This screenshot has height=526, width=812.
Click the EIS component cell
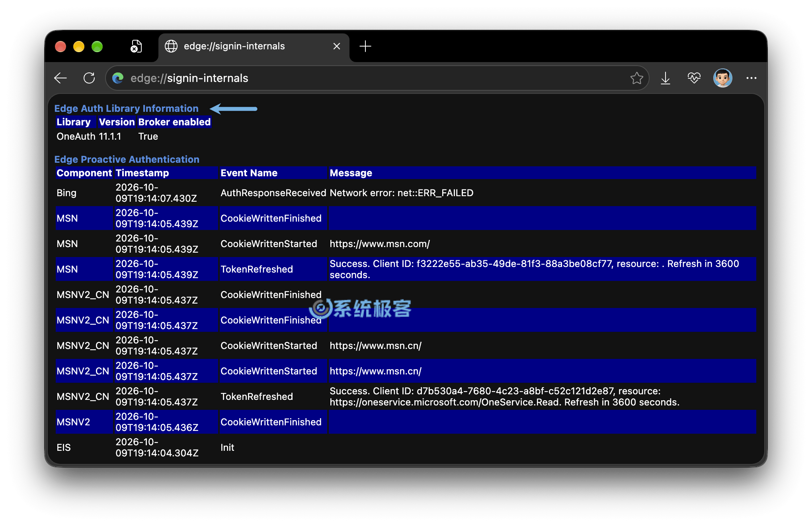64,448
